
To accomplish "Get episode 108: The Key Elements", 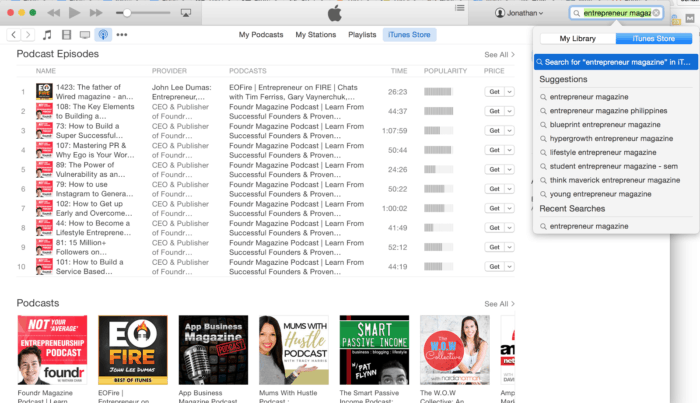I will (495, 111).
